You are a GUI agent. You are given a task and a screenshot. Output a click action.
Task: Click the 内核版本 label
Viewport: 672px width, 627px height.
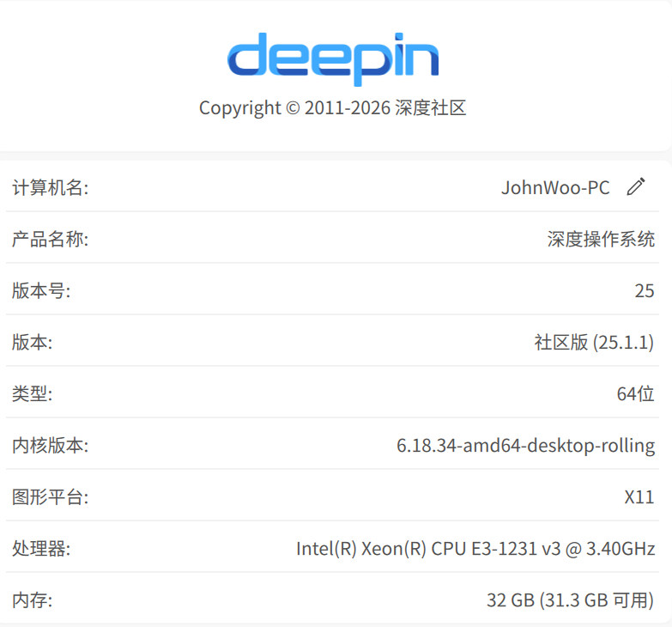pos(50,445)
